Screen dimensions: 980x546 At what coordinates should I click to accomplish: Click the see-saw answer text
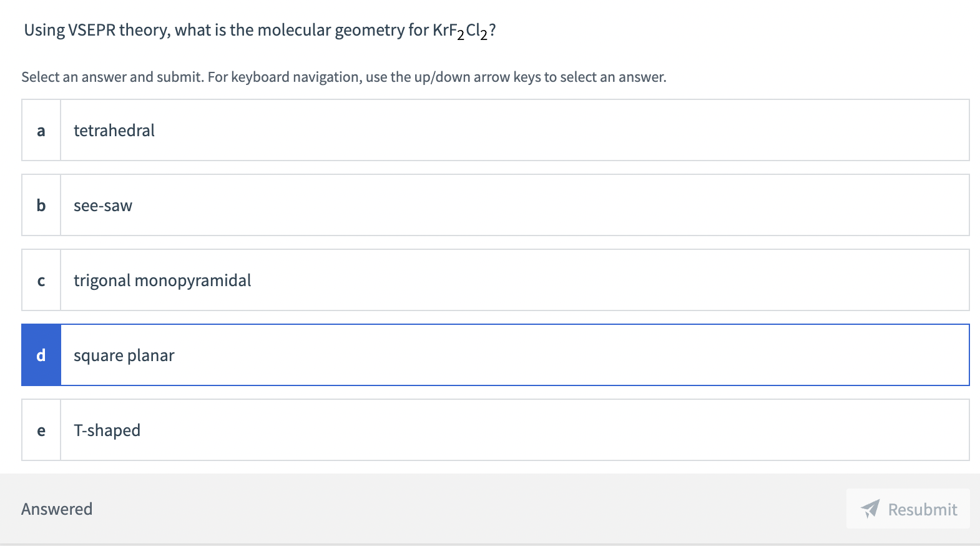tap(102, 205)
